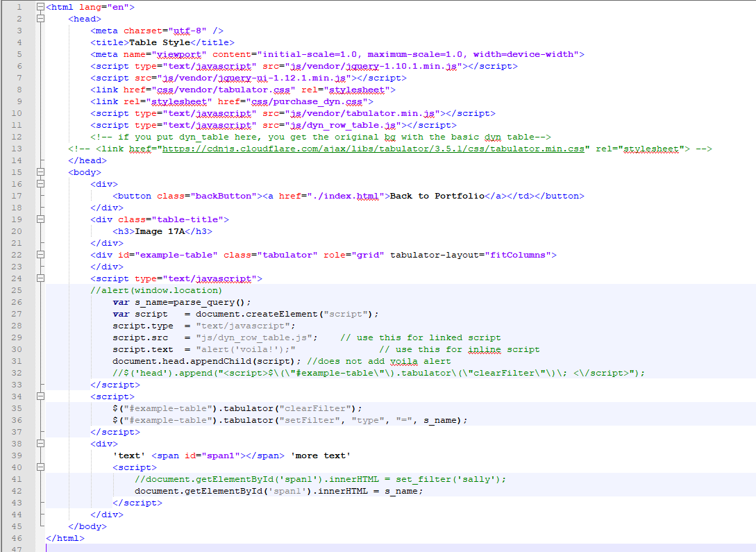This screenshot has height=552, width=756.
Task: Click 'css/vendor/tabulator.css' href value
Action: coord(224,90)
